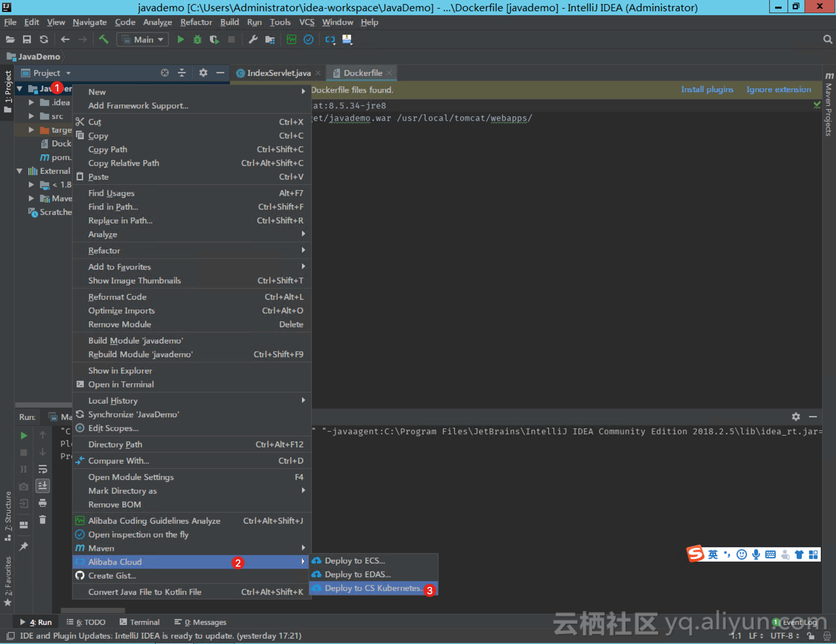Expand the .idea folder in the tree
The width and height of the screenshot is (836, 644).
pyautogui.click(x=31, y=103)
